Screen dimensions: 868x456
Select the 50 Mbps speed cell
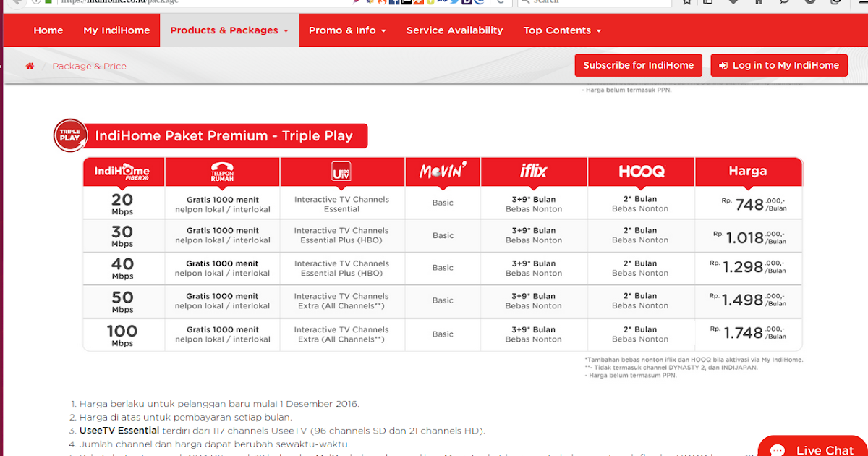tap(122, 301)
